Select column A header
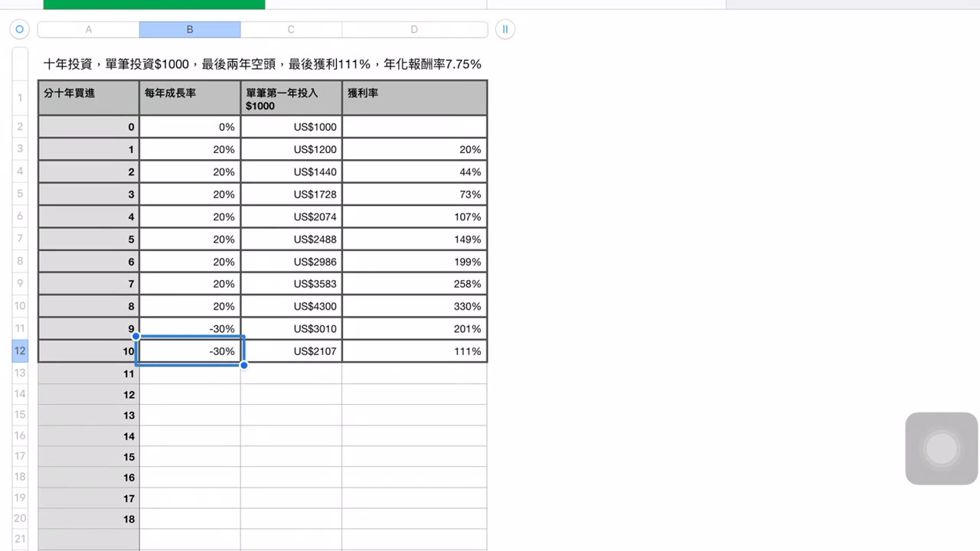The height and width of the screenshot is (551, 980). click(x=89, y=30)
